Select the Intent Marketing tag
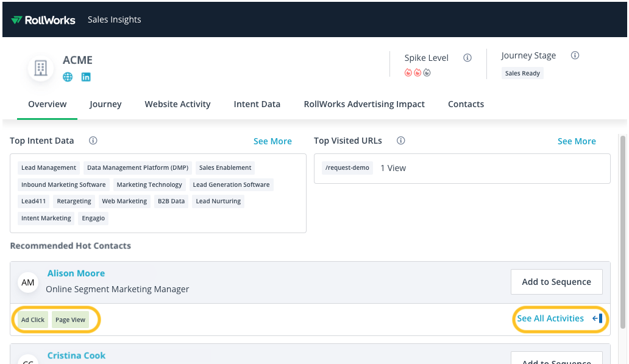Screen dimensions: 629x364 pyautogui.click(x=46, y=219)
